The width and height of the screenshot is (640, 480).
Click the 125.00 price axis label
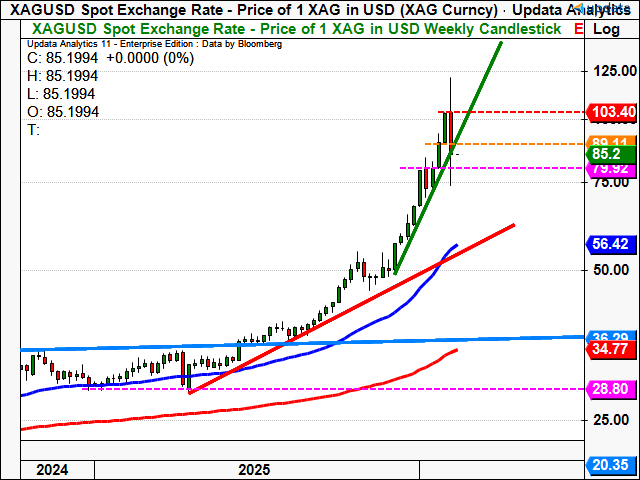click(x=608, y=71)
